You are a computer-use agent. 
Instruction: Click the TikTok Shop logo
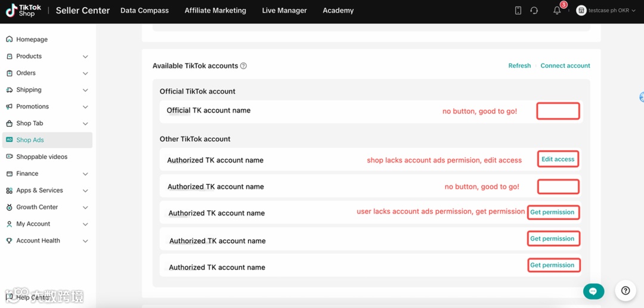click(24, 11)
